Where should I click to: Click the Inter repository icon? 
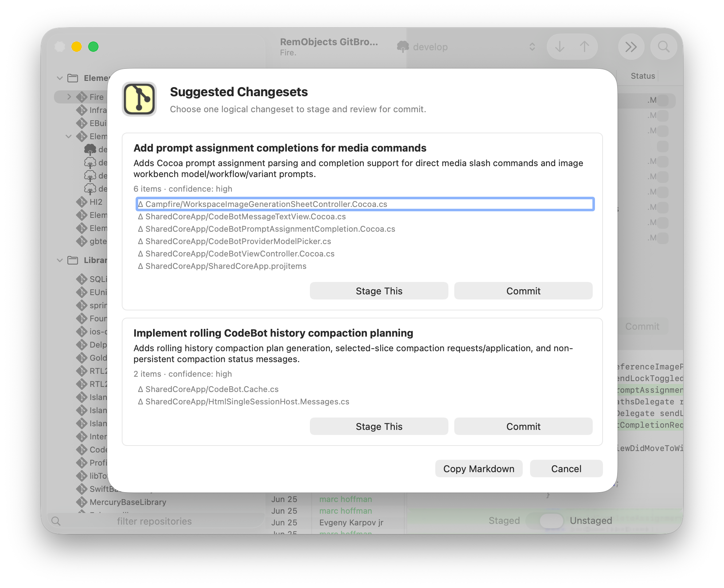pos(82,436)
